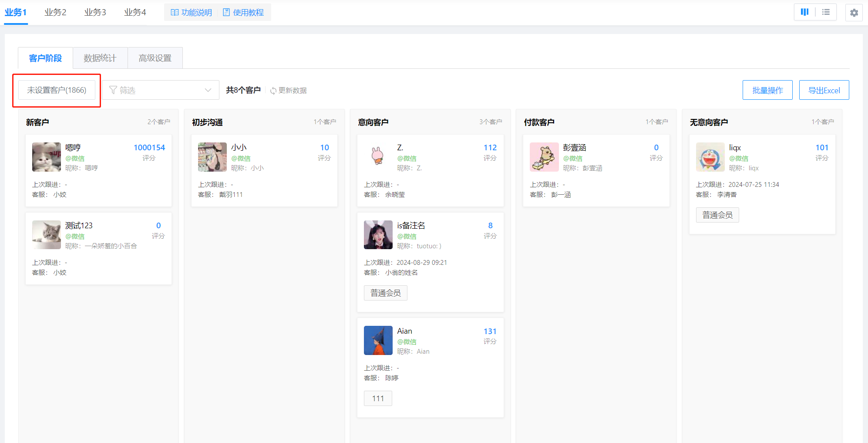The image size is (868, 443).
Task: Click 意向客户 column header
Action: point(373,122)
